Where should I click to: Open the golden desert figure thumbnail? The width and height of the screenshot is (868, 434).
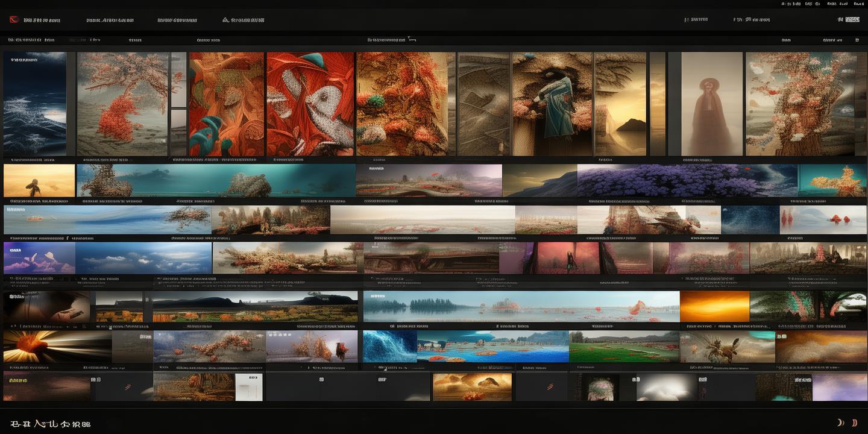pos(39,180)
